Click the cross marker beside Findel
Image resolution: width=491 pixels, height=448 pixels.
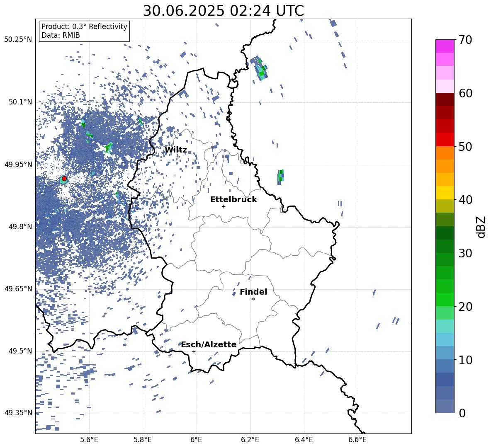click(x=253, y=299)
